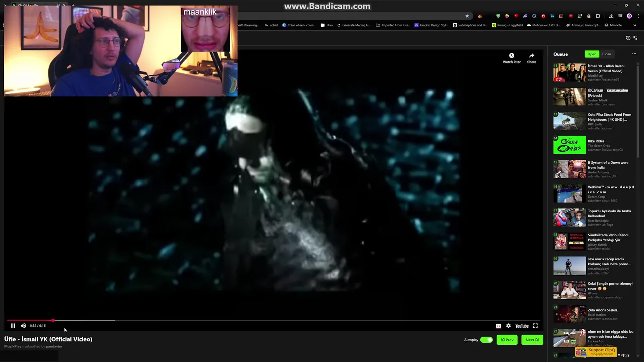Screen dimensions: 644x362
Task: Open the player settings gear
Action: point(508,326)
